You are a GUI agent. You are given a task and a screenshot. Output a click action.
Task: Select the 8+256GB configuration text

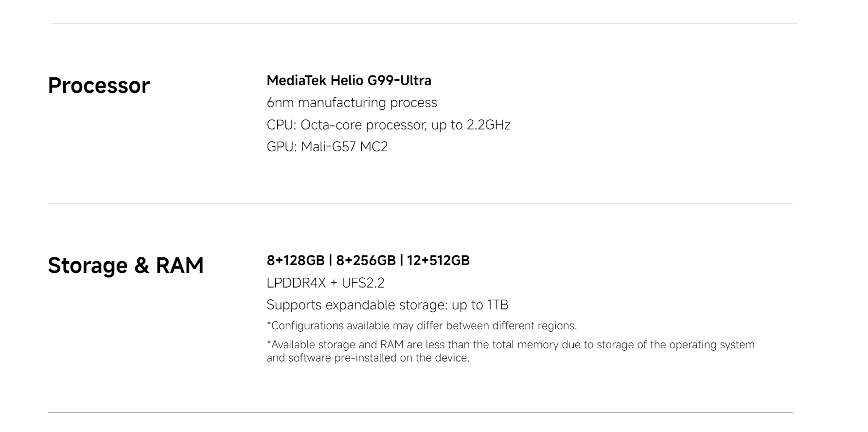(366, 261)
